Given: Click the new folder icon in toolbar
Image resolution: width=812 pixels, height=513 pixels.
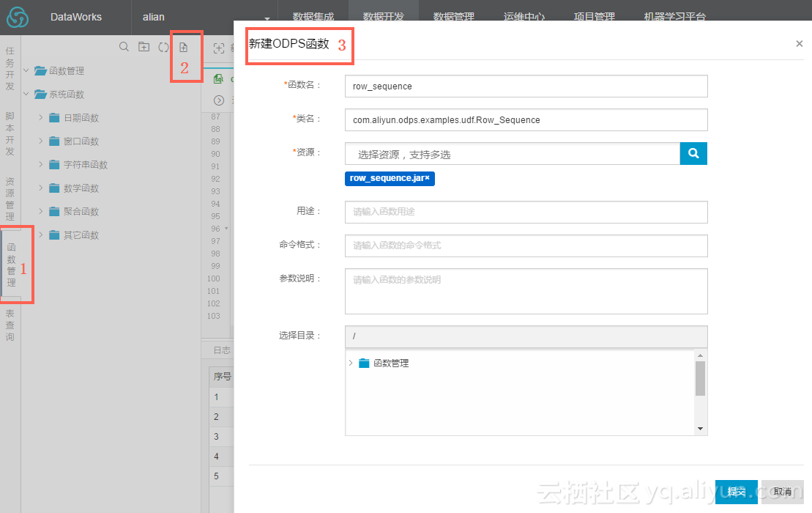Looking at the screenshot, I should [x=144, y=47].
